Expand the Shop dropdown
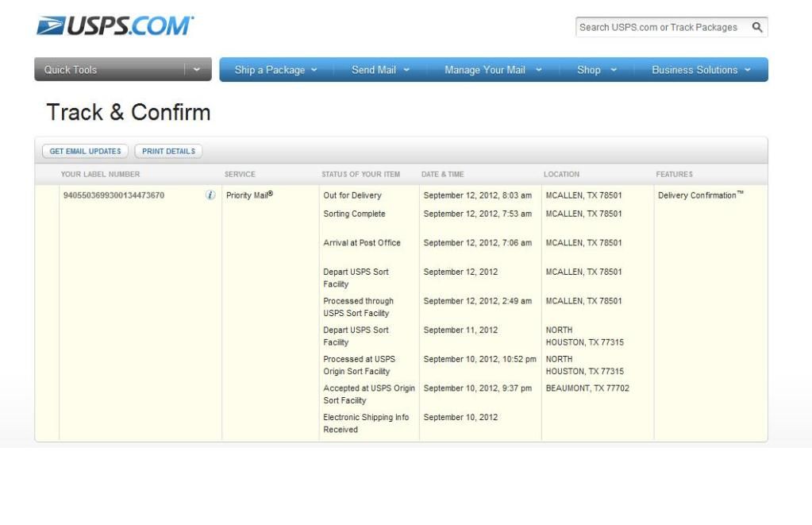This screenshot has height=525, width=812. [596, 70]
